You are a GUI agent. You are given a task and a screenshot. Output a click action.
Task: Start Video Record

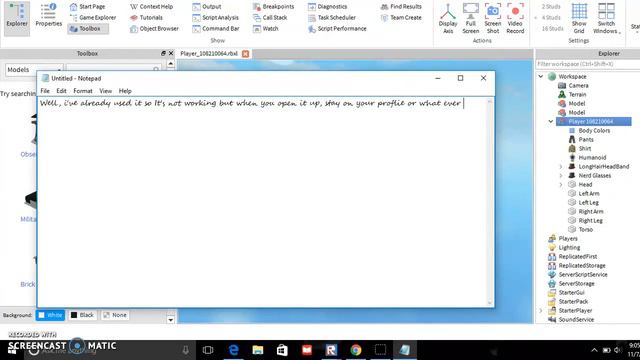[515, 18]
